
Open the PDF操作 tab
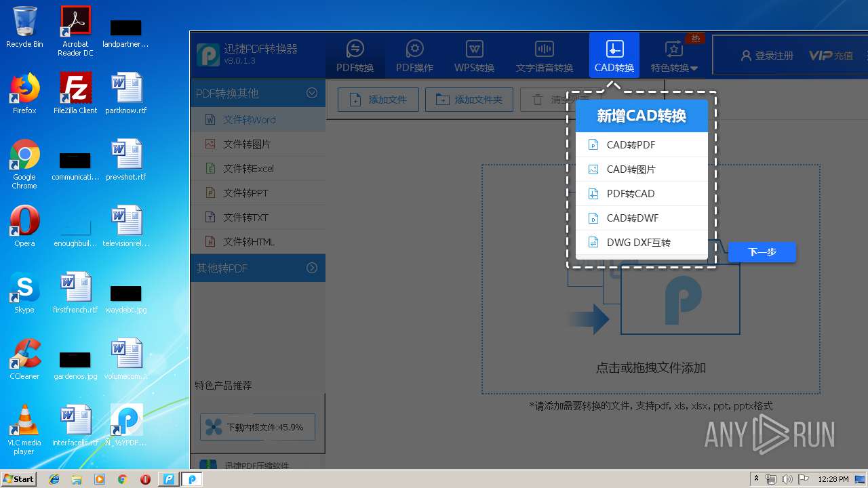click(x=414, y=56)
